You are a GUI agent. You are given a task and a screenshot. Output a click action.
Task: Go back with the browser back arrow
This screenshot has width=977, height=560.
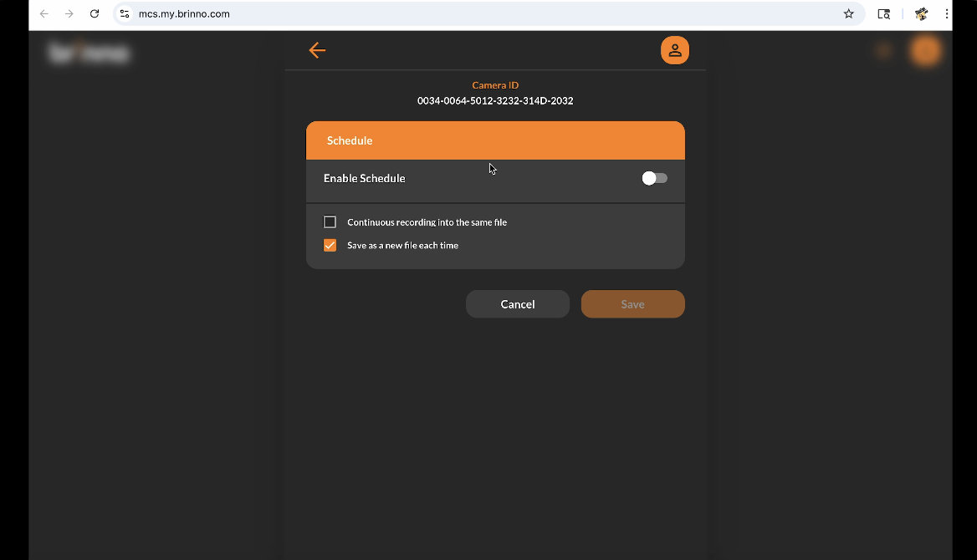click(x=44, y=14)
